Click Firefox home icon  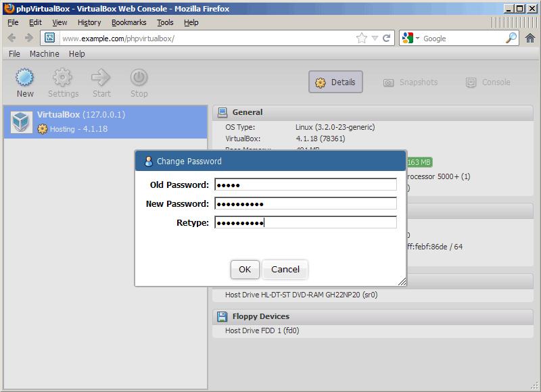click(x=530, y=39)
